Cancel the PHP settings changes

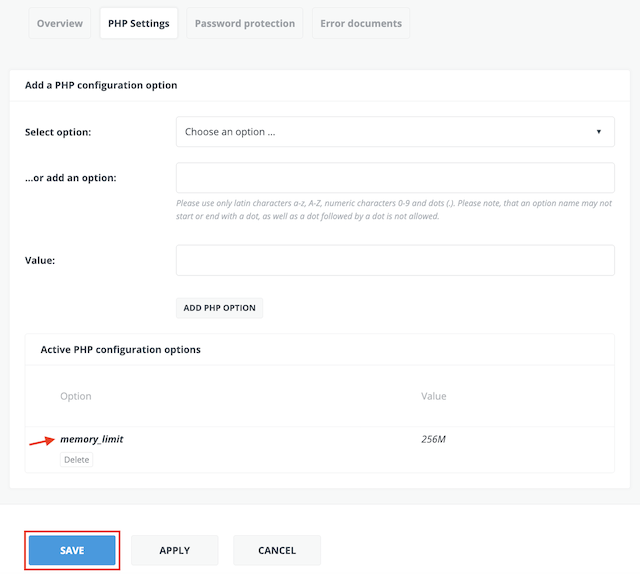[277, 550]
